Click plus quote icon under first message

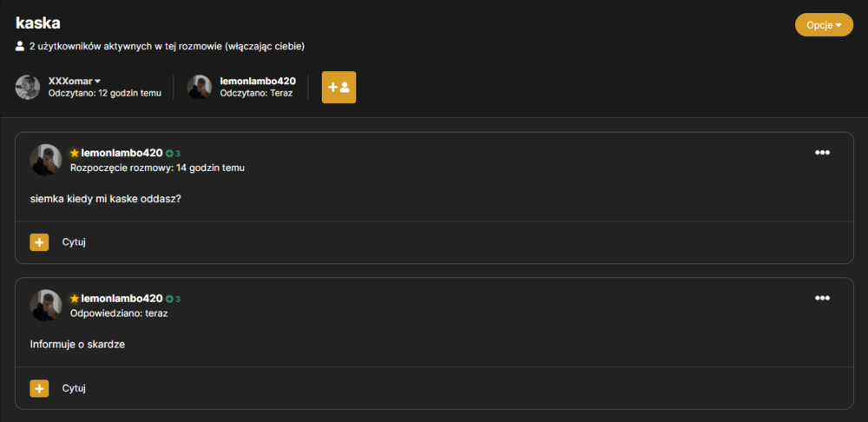coord(39,242)
